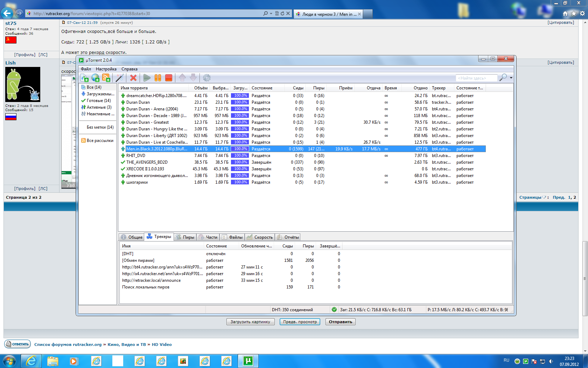The width and height of the screenshot is (588, 368).
Task: Click the 'ответить' reply button
Action: (17, 344)
